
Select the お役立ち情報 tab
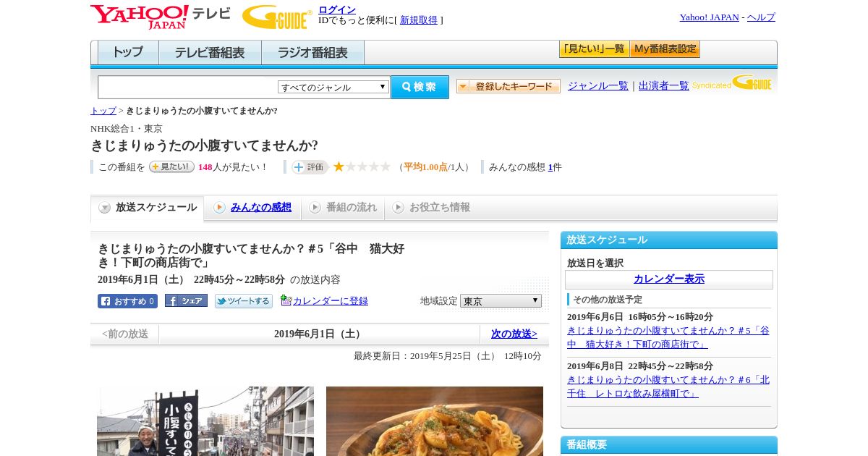tap(432, 208)
